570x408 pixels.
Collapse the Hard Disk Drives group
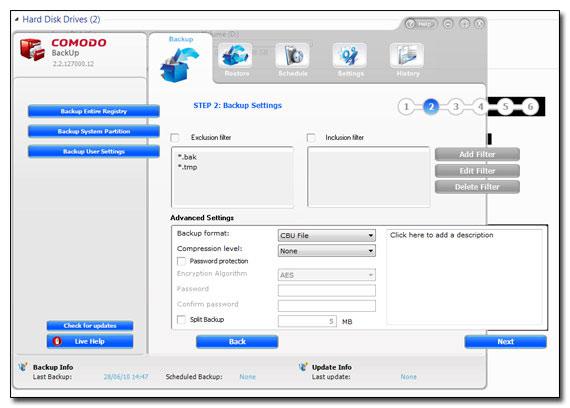(17, 19)
